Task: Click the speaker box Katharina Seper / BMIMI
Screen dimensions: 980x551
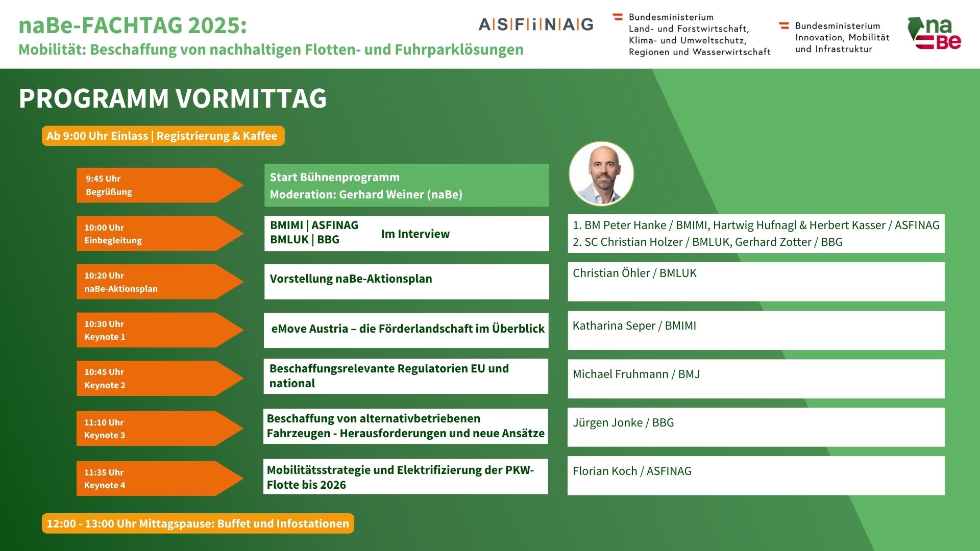Action: pyautogui.click(x=755, y=330)
